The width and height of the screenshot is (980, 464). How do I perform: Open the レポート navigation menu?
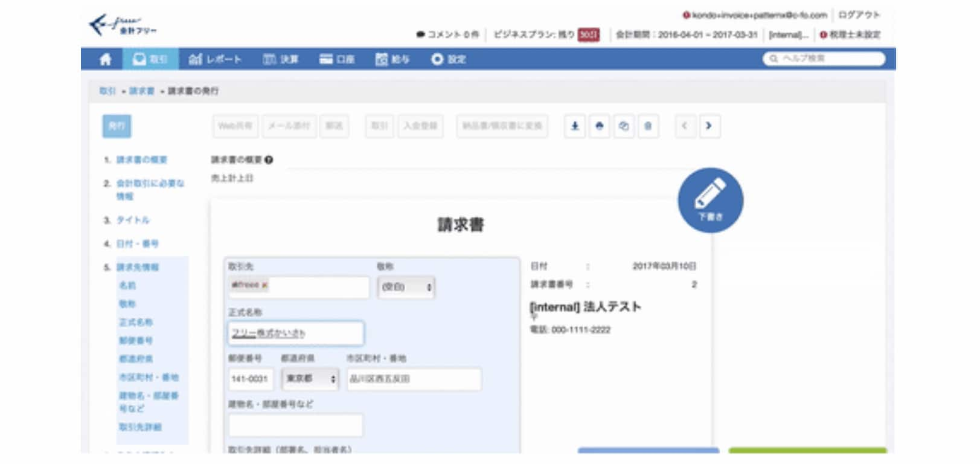[215, 59]
